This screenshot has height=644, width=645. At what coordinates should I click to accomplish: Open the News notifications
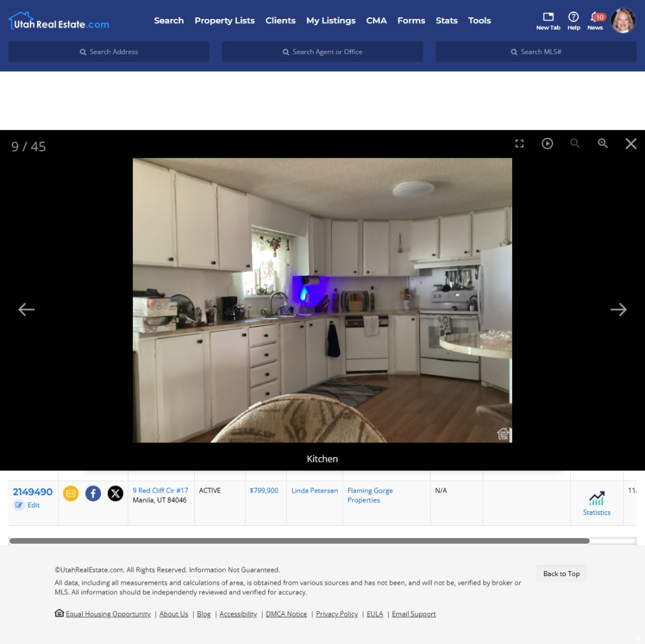595,20
